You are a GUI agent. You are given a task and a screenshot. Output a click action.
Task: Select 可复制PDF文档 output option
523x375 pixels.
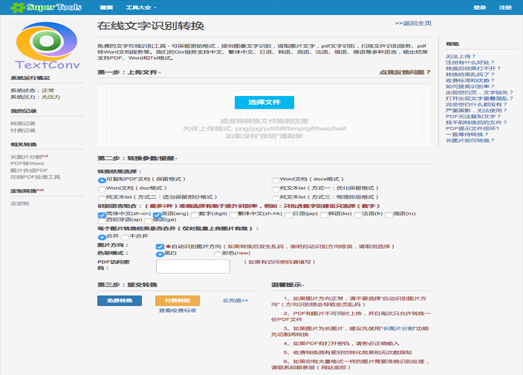(x=102, y=180)
